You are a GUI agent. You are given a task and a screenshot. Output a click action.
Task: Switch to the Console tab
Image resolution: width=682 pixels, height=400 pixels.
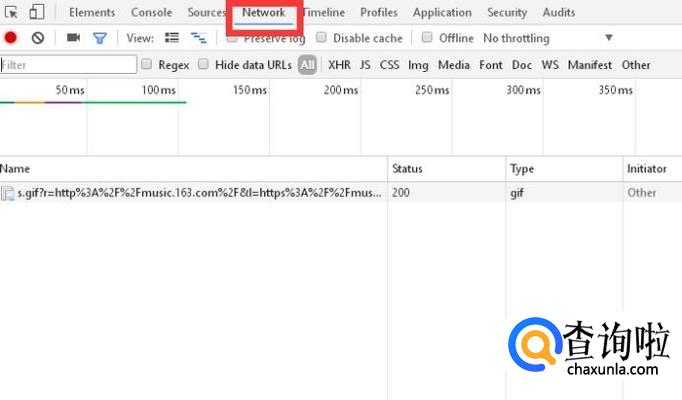(x=151, y=13)
